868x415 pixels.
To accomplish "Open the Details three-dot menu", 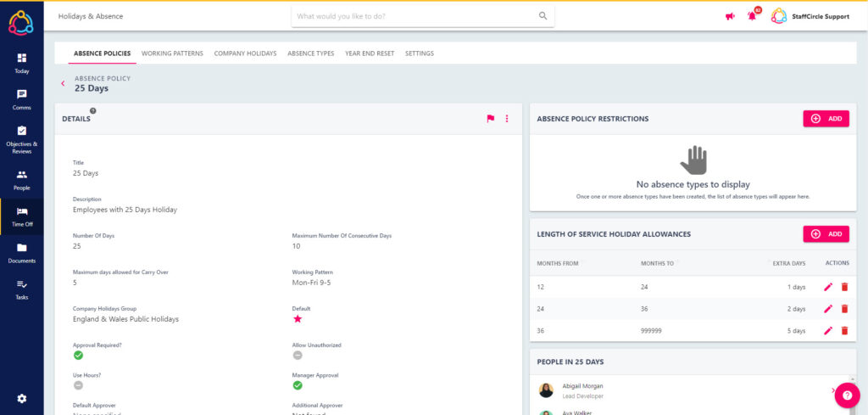I will (x=507, y=119).
